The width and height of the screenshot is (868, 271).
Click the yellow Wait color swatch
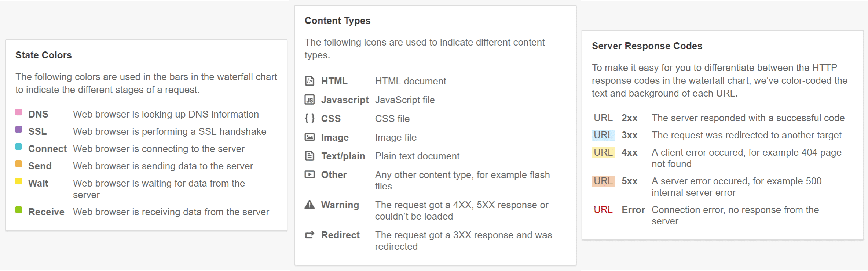19,181
